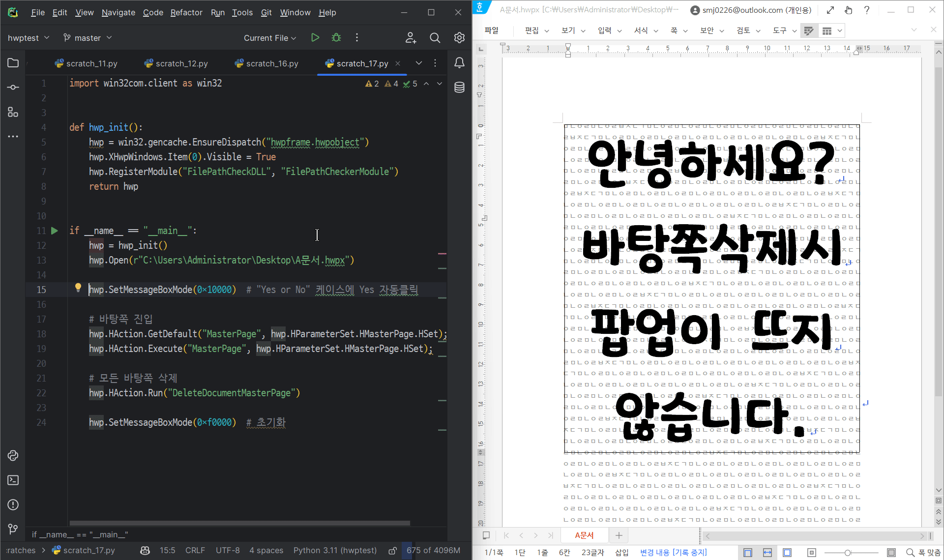This screenshot has width=944, height=560.
Task: Open the Current File run configuration dropdown
Action: [x=270, y=38]
